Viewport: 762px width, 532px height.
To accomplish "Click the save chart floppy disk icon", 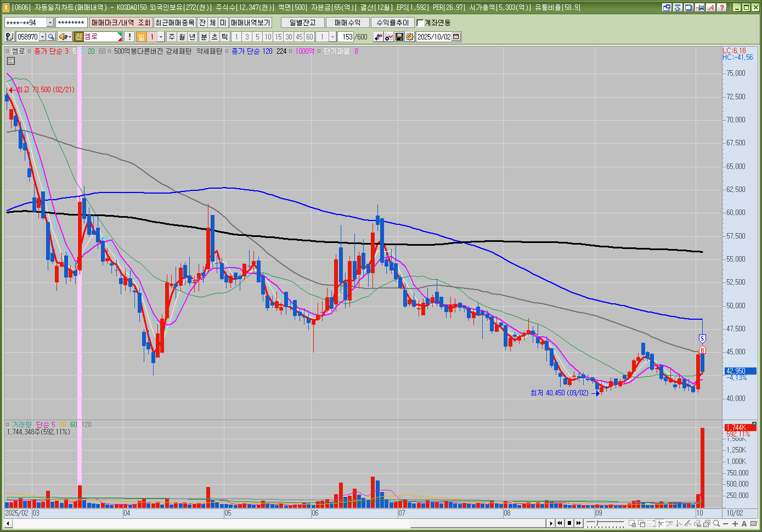I will tap(399, 37).
